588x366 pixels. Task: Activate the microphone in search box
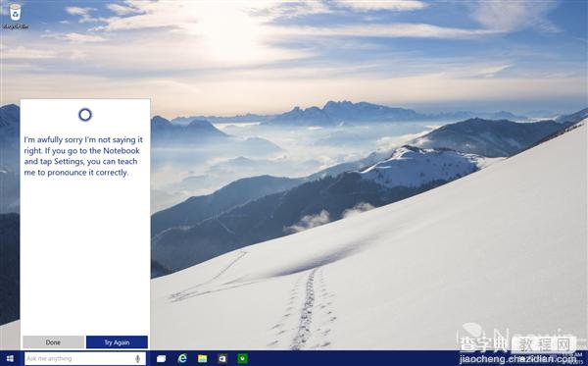137,358
